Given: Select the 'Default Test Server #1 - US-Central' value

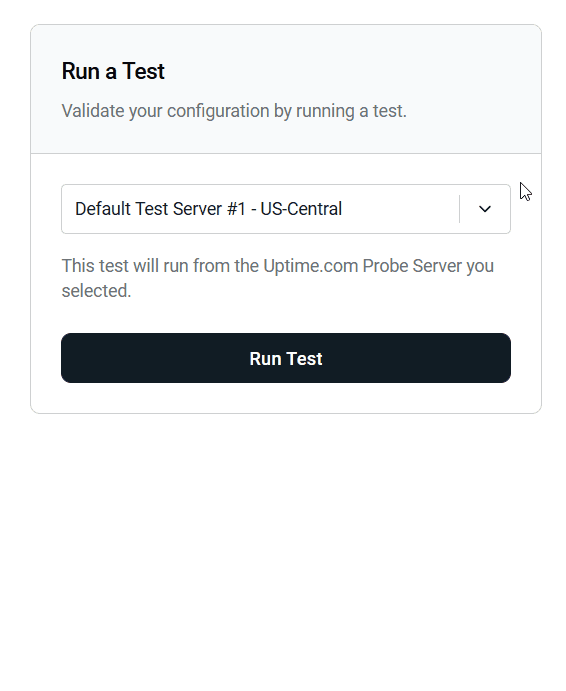Looking at the screenshot, I should pyautogui.click(x=209, y=209).
